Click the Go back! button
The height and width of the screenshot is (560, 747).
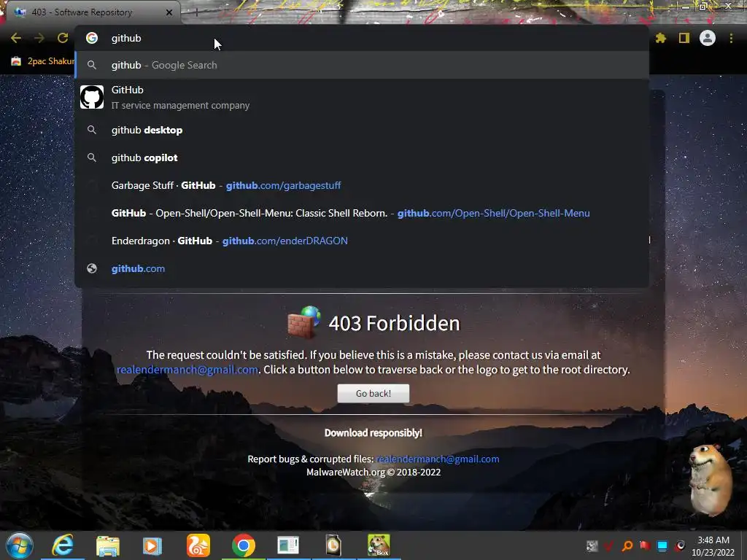tap(373, 393)
